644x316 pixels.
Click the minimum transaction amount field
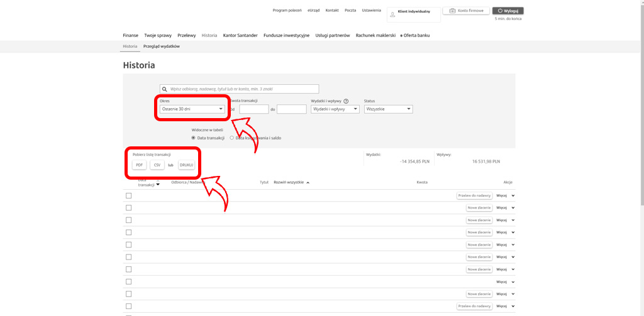click(253, 109)
